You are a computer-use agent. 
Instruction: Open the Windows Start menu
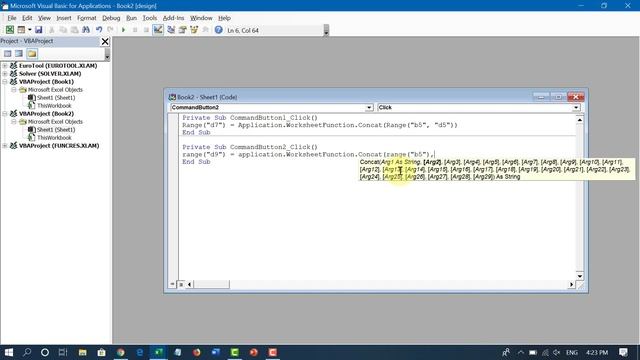pos(9,352)
